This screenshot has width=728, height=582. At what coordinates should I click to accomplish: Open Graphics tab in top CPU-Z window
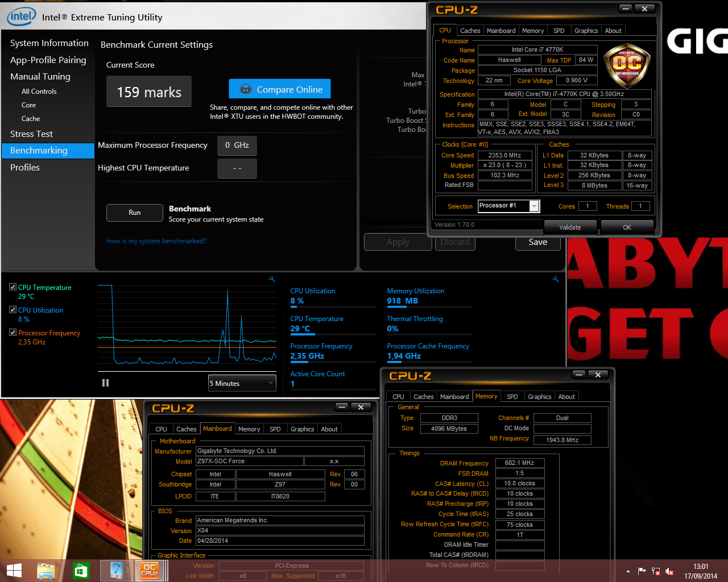[x=586, y=31]
